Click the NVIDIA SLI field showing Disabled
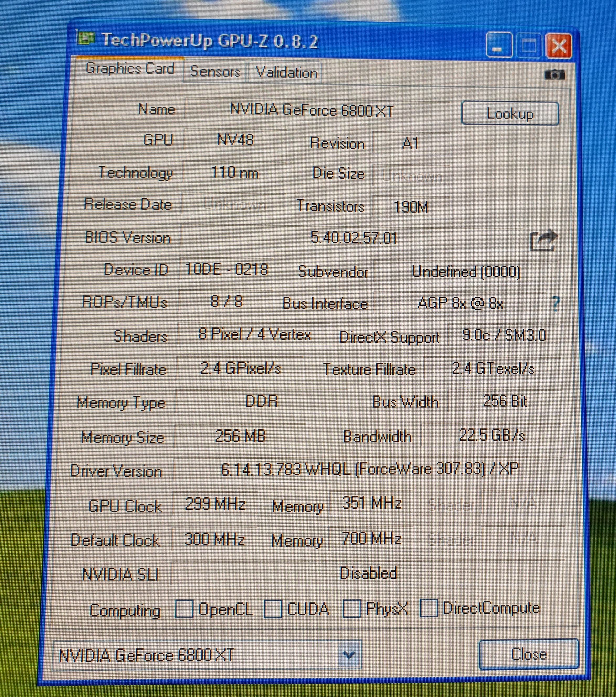The height and width of the screenshot is (697, 616). coord(368,573)
